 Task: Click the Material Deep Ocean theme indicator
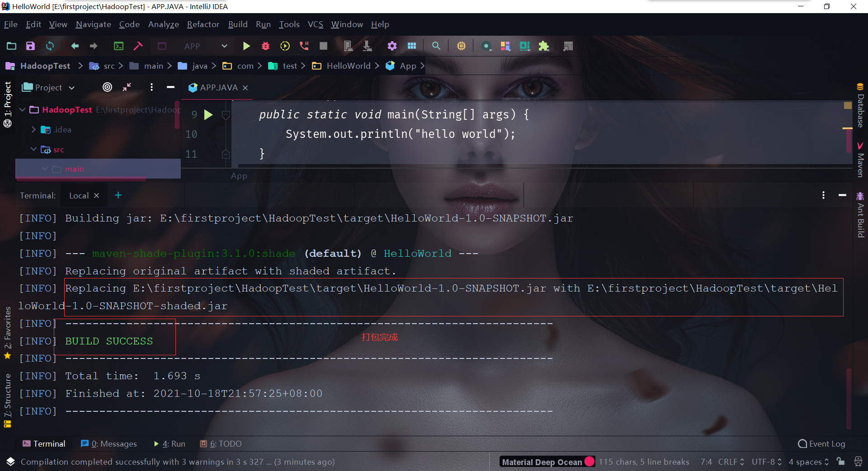click(x=547, y=462)
